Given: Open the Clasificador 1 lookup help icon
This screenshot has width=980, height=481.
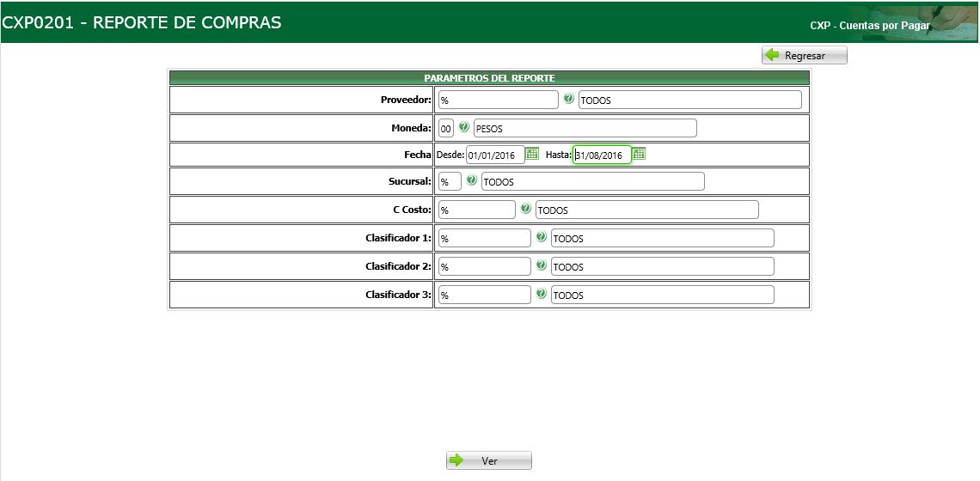Looking at the screenshot, I should point(542,237).
